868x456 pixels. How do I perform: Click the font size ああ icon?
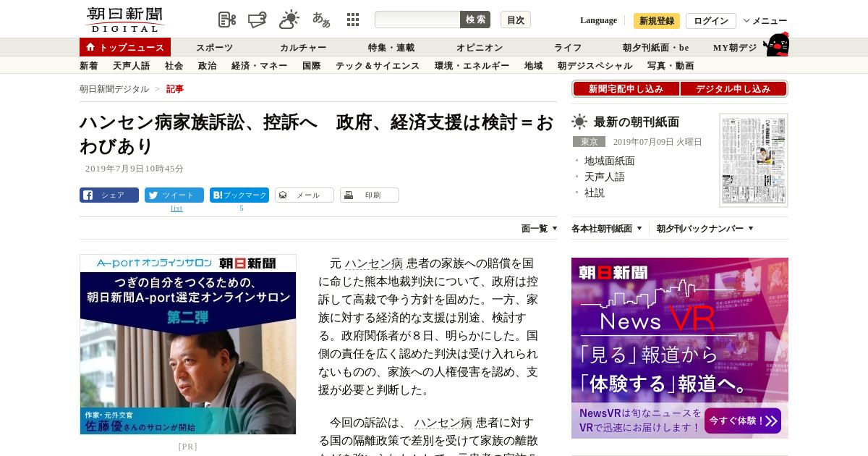coord(321,20)
